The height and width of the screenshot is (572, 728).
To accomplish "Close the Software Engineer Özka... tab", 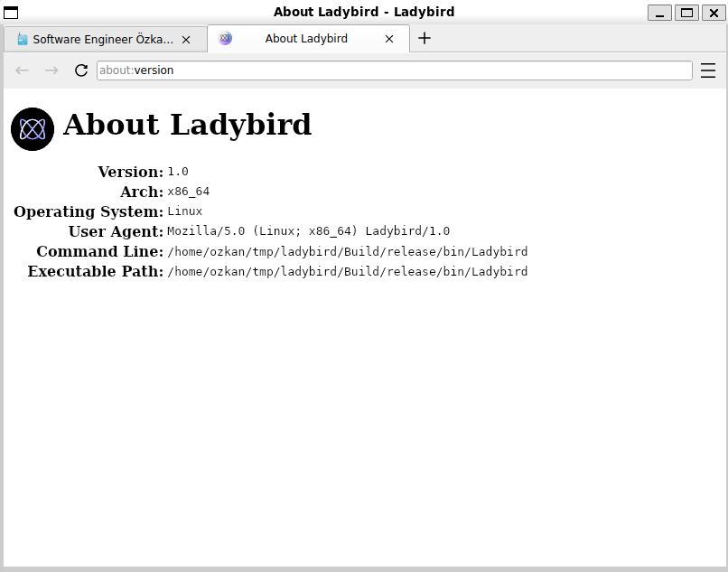I will pyautogui.click(x=186, y=40).
